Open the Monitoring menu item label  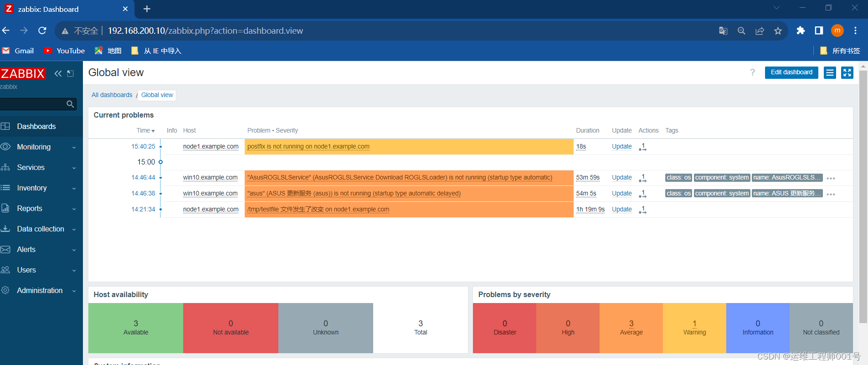[34, 147]
